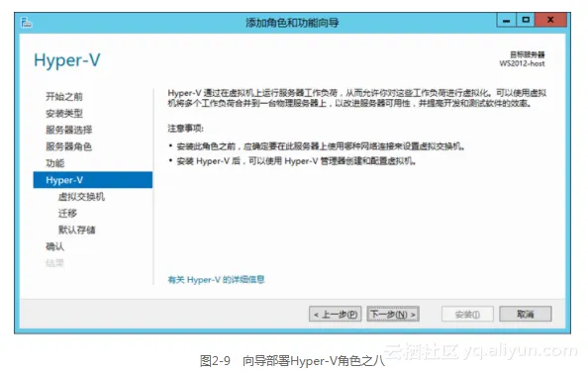Maximize the wizard window

click(x=526, y=20)
